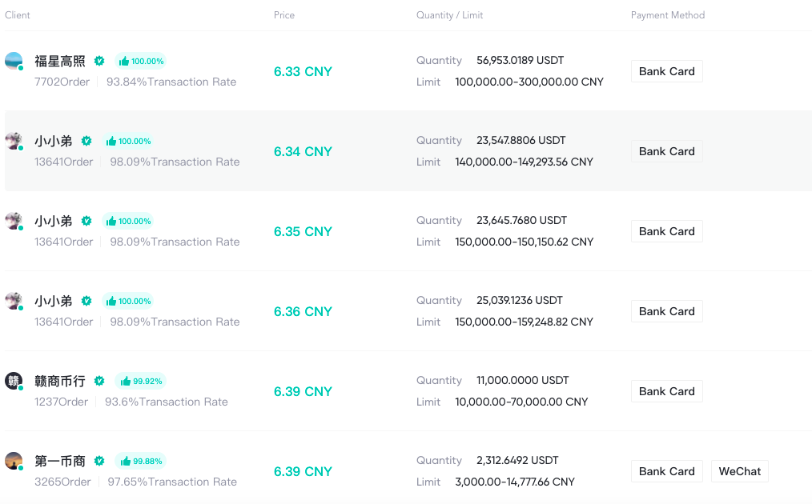The image size is (812, 504).
Task: Select Bank Card for 6.33 CNY offer
Action: click(x=666, y=71)
